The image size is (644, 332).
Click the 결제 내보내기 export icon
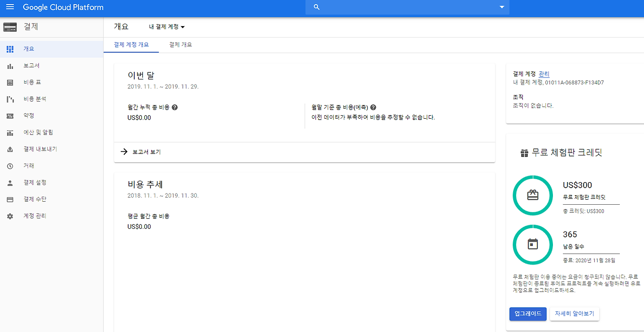click(10, 149)
